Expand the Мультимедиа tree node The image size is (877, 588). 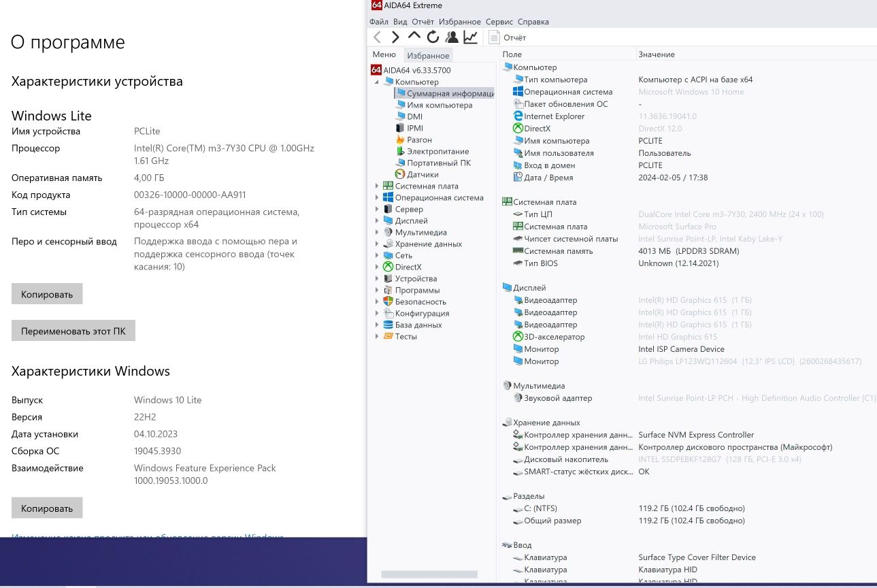[377, 232]
